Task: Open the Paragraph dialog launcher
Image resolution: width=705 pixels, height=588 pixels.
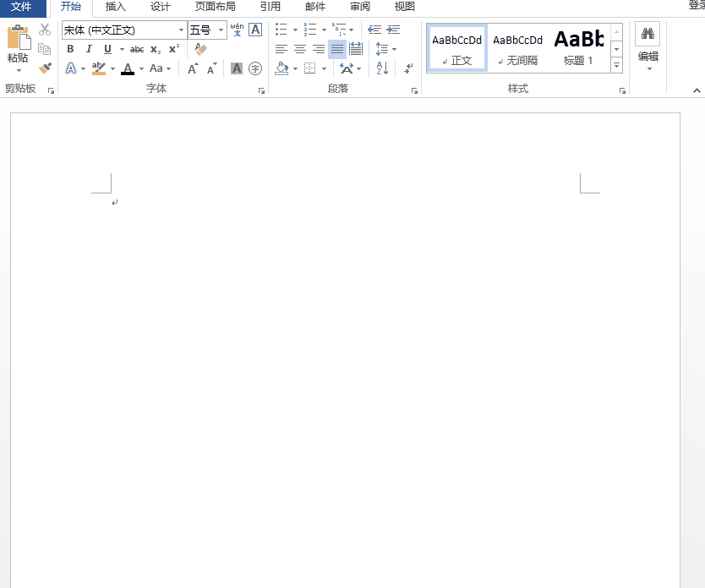Action: pyautogui.click(x=414, y=90)
